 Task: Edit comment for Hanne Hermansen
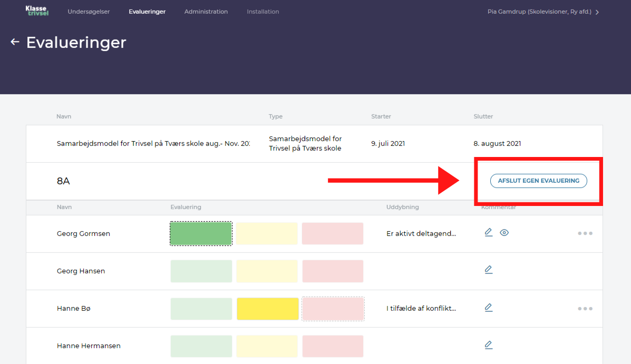tap(489, 345)
